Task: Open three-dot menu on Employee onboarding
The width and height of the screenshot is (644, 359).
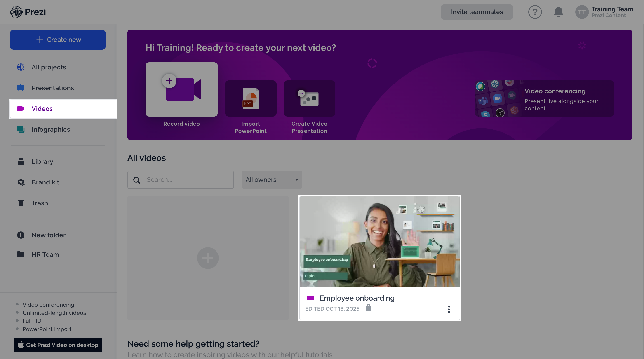Action: point(449,309)
